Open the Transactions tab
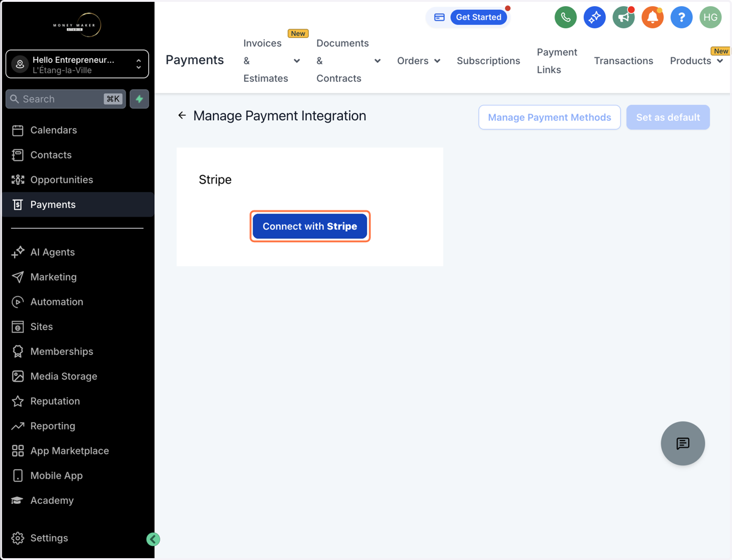This screenshot has width=732, height=560. point(623,60)
